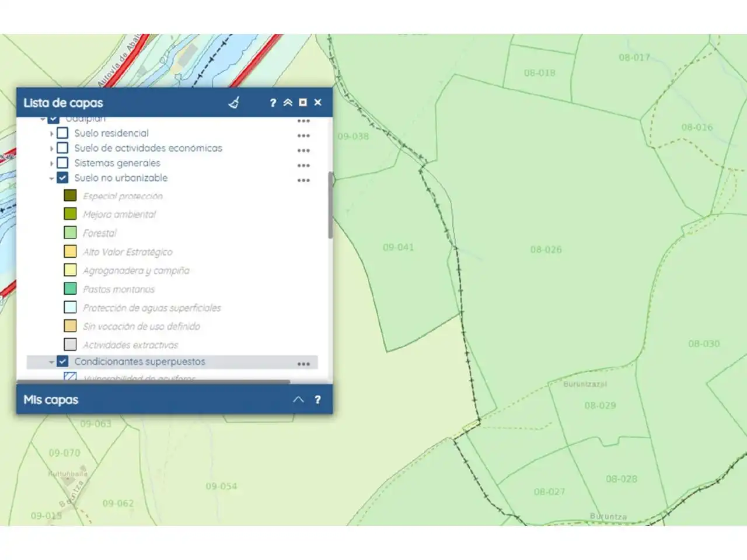Open options menu for Condicionantes superpuestos
This screenshot has height=560, width=747.
[x=303, y=364]
